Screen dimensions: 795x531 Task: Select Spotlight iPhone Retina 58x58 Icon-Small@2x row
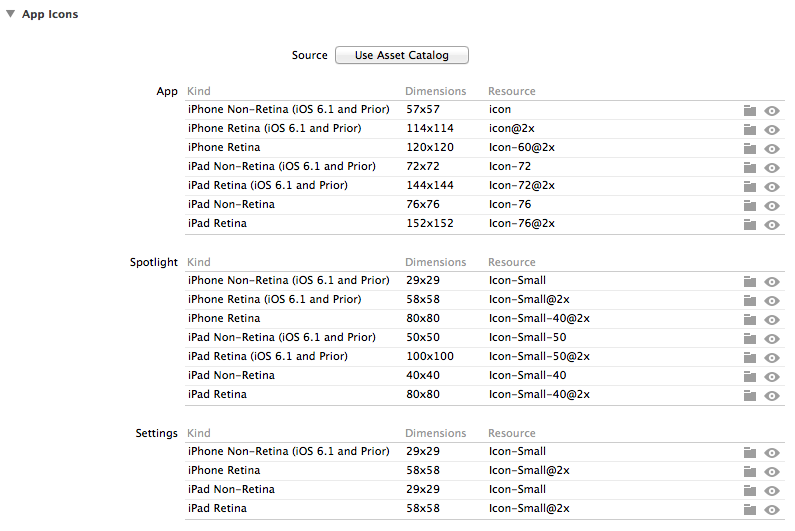point(485,299)
